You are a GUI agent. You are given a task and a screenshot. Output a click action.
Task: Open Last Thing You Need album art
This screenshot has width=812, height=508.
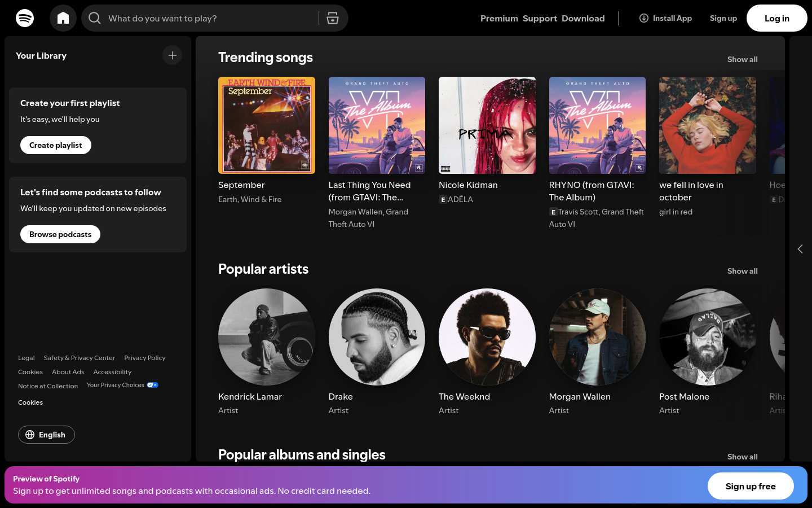pyautogui.click(x=377, y=125)
